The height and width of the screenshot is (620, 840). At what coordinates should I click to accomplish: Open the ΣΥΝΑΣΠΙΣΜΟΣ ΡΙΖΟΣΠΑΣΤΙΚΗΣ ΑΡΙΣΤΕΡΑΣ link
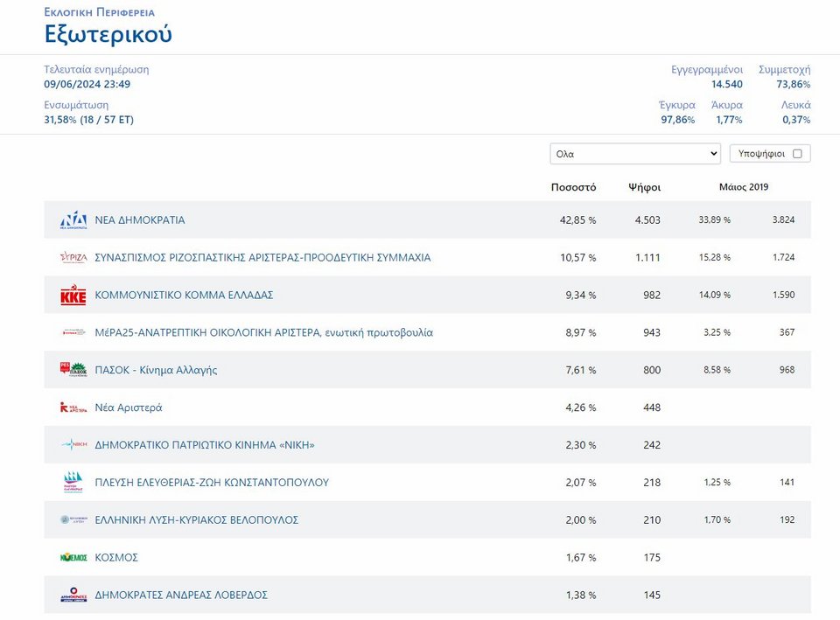[x=262, y=257]
